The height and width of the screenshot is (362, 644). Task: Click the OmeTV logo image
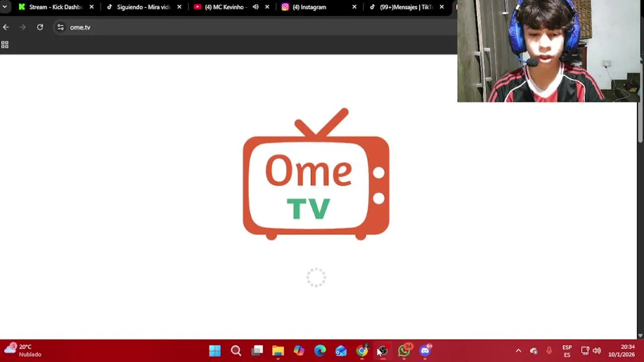pyautogui.click(x=316, y=174)
